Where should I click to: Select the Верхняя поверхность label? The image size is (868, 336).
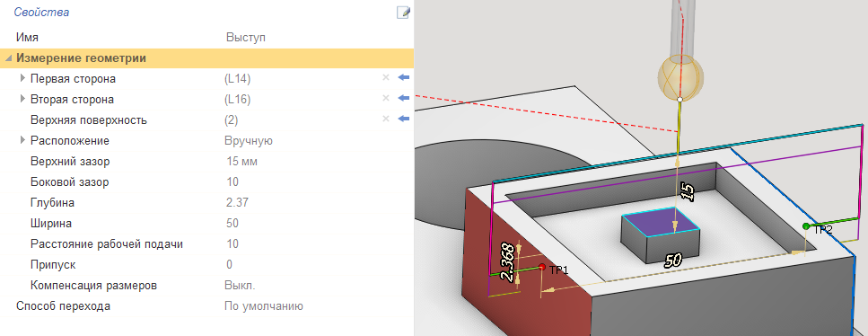click(89, 119)
